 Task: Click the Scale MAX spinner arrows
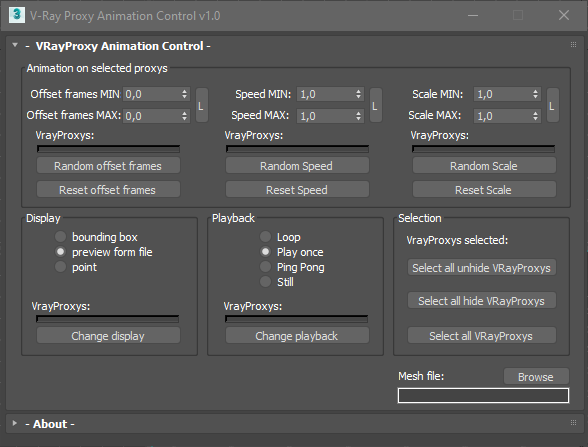(x=536, y=116)
